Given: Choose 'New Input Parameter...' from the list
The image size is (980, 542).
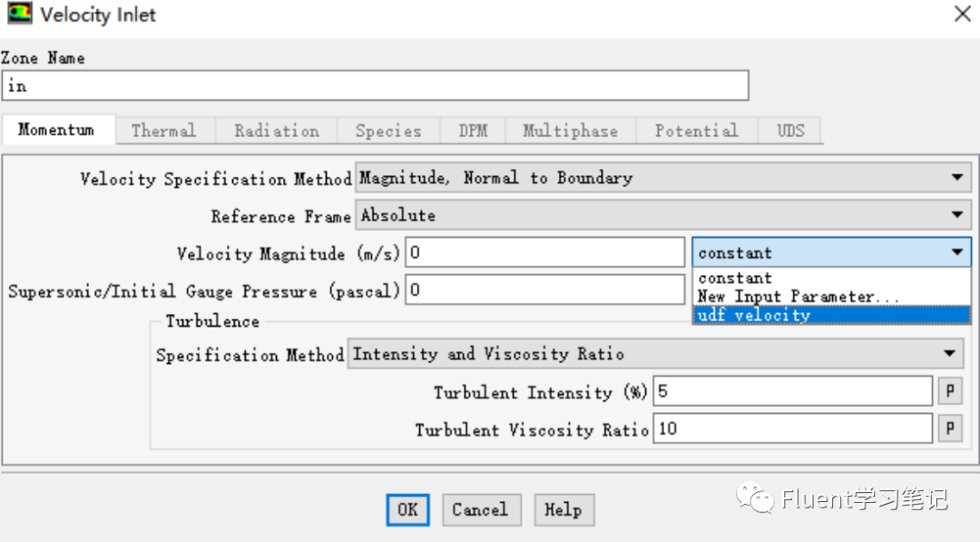Looking at the screenshot, I should 791,295.
